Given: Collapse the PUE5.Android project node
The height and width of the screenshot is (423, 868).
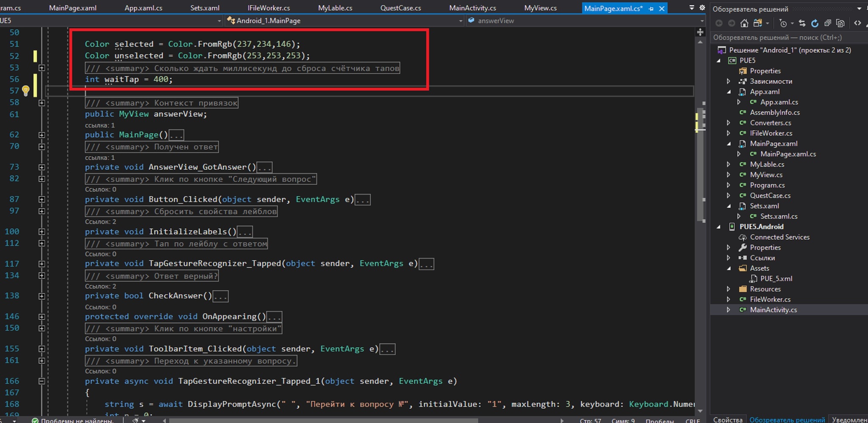Looking at the screenshot, I should [718, 227].
